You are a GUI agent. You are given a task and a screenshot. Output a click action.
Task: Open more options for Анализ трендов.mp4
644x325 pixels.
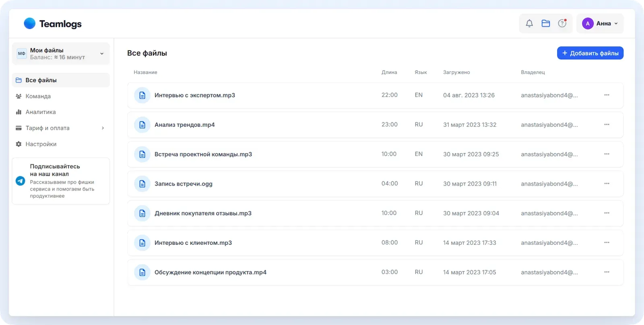point(607,124)
